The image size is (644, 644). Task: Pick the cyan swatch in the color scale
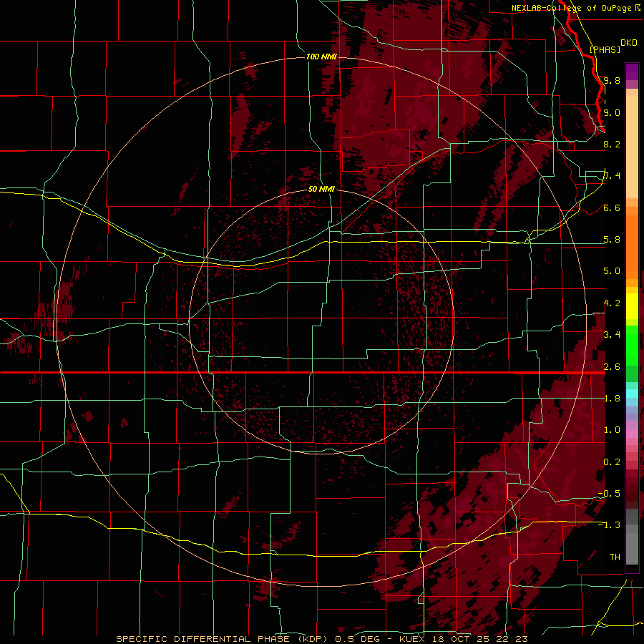tap(632, 394)
